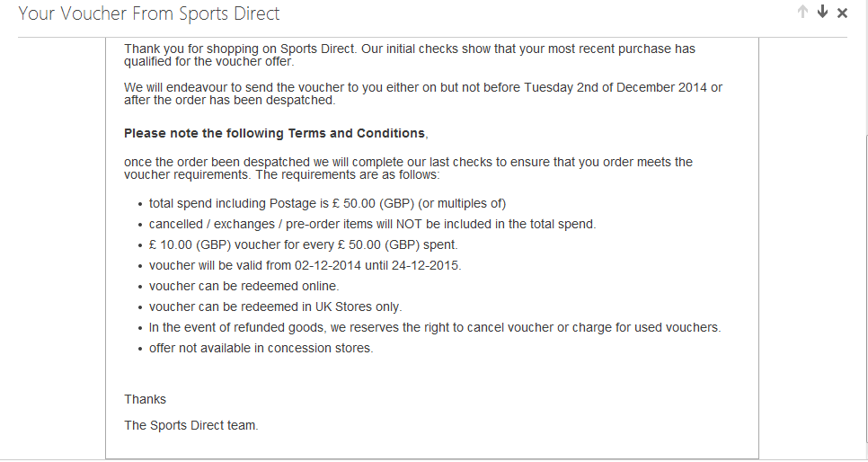The image size is (868, 462).
Task: Click the 'qualified for the voucher offer' line
Action: point(209,61)
